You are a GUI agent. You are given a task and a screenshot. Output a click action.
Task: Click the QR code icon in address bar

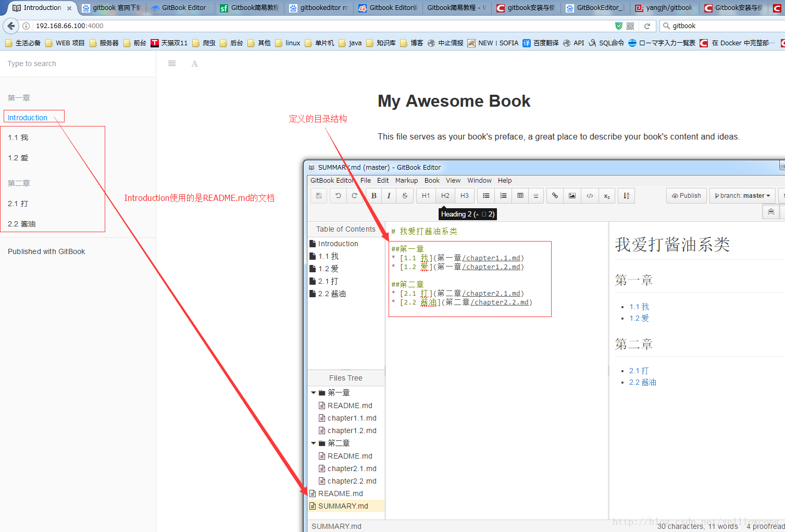[x=630, y=26]
